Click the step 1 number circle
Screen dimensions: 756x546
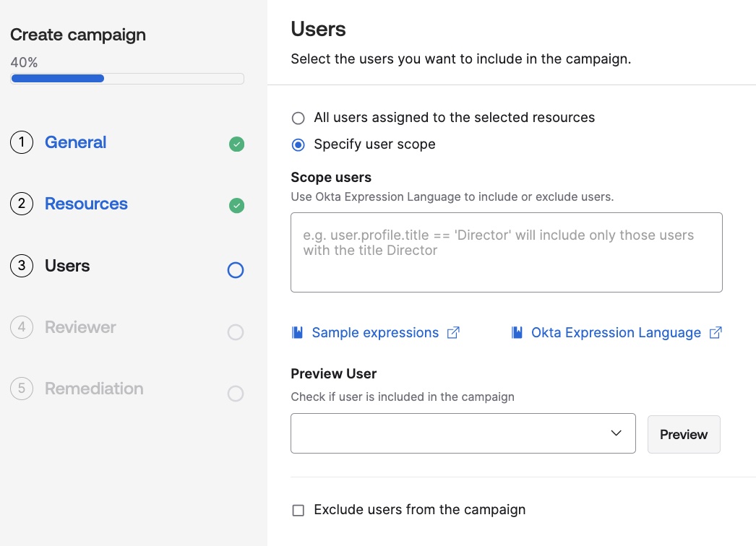point(22,143)
